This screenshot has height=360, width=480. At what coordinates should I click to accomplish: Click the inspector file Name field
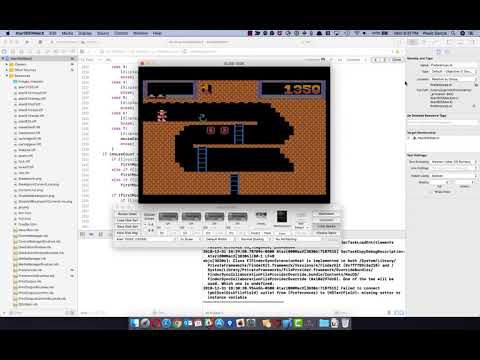pyautogui.click(x=453, y=65)
